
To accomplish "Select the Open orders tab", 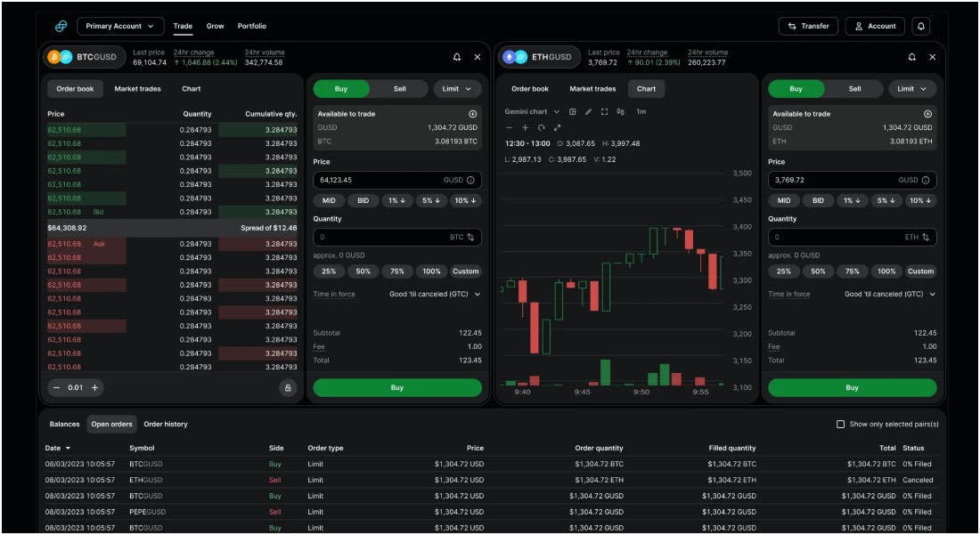I will tap(112, 424).
